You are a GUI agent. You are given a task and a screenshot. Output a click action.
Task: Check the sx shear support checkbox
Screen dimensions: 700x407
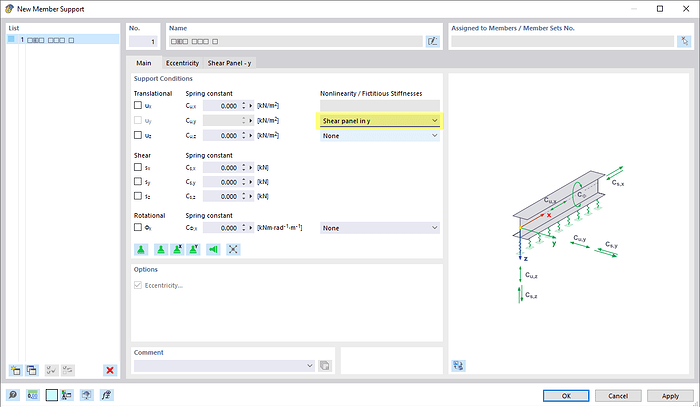[x=139, y=167]
